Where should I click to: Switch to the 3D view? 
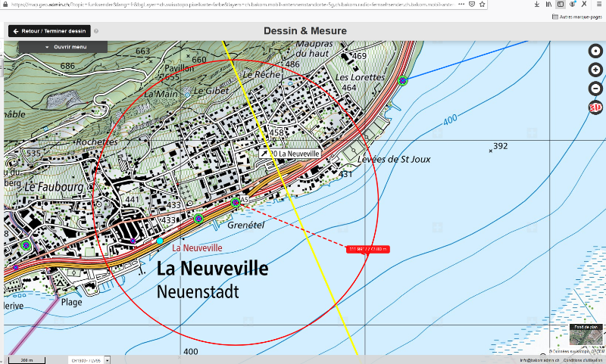(595, 107)
